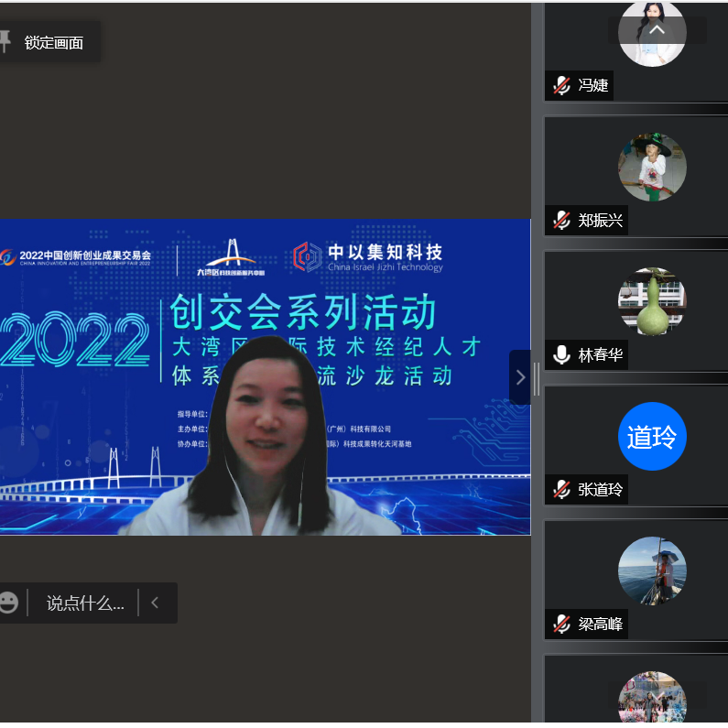Select the blue 道玲 avatar circle

(652, 437)
